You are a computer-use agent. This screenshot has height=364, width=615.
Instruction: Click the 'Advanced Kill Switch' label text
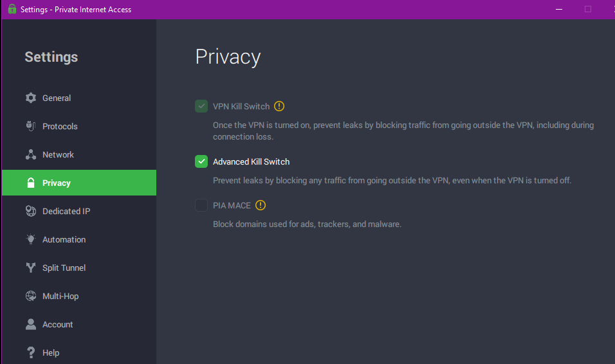click(251, 161)
